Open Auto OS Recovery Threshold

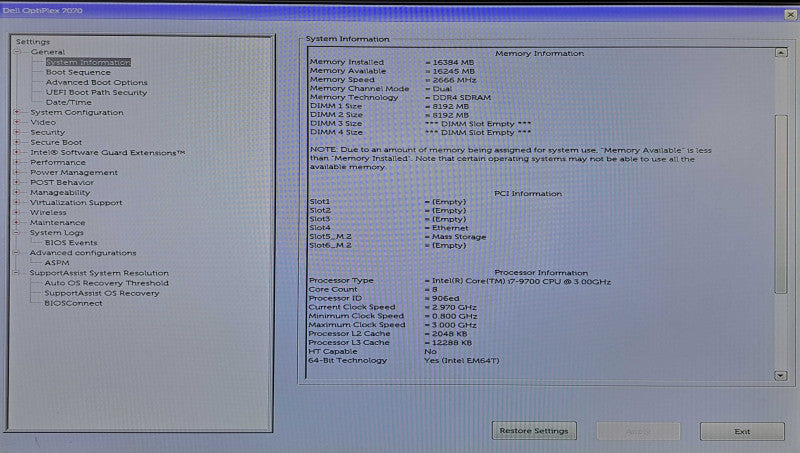(106, 283)
